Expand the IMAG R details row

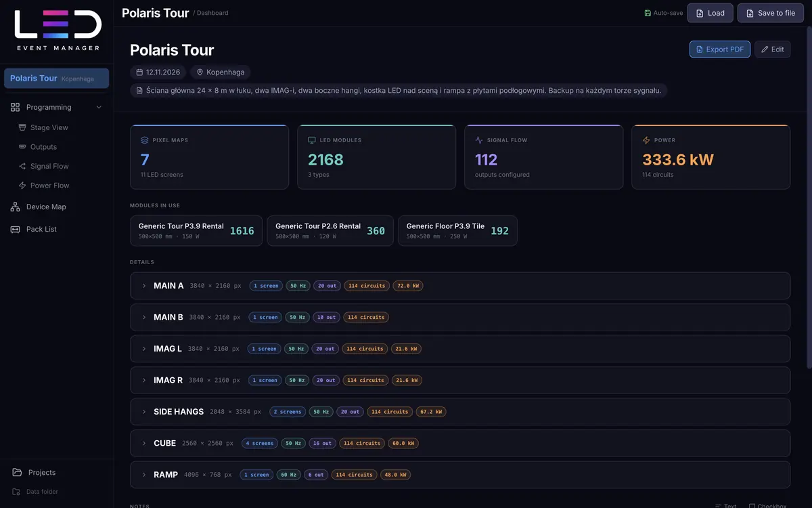click(459, 380)
